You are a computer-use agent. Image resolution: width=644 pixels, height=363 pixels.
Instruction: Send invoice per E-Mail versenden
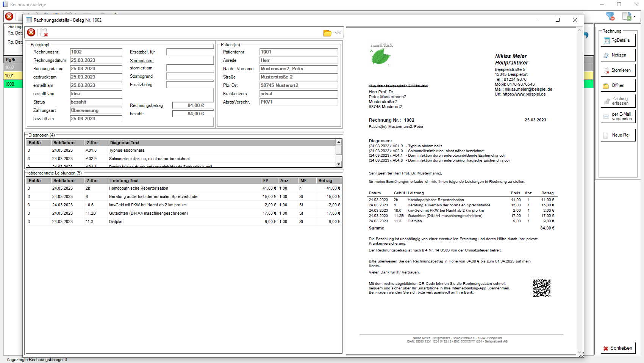tap(617, 116)
